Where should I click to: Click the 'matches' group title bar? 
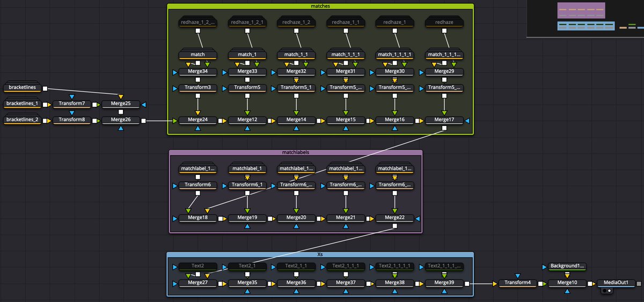tap(320, 6)
